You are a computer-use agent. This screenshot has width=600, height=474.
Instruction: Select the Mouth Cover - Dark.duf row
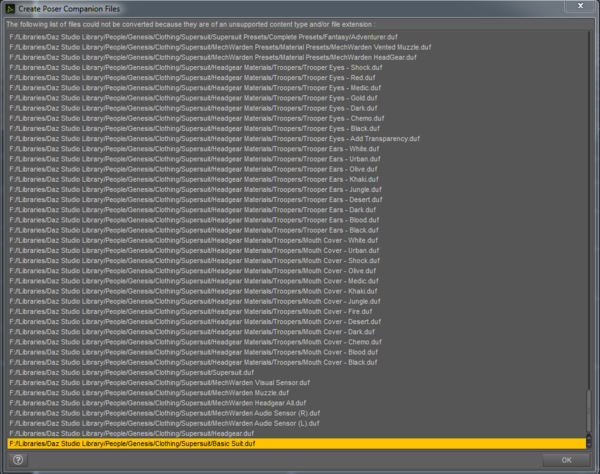[297, 332]
